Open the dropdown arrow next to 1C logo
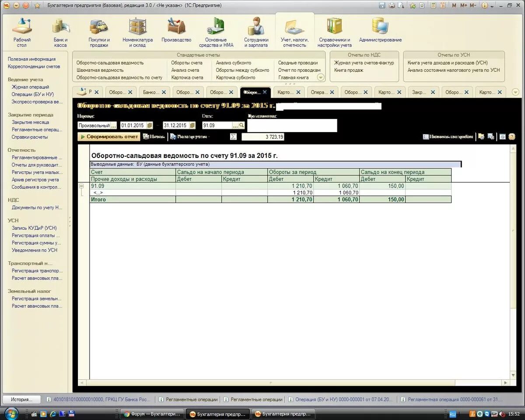The height and width of the screenshot is (420, 525). pyautogui.click(x=16, y=6)
